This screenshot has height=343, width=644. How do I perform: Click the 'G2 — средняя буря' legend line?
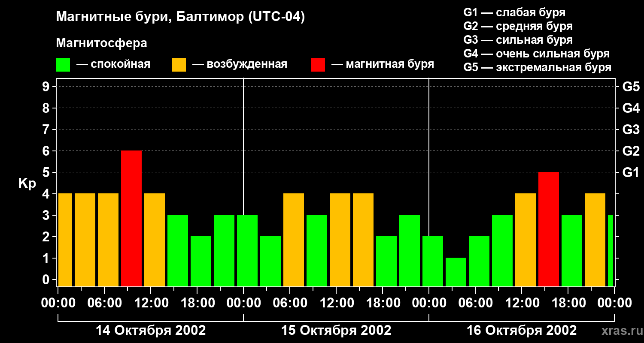518,26
